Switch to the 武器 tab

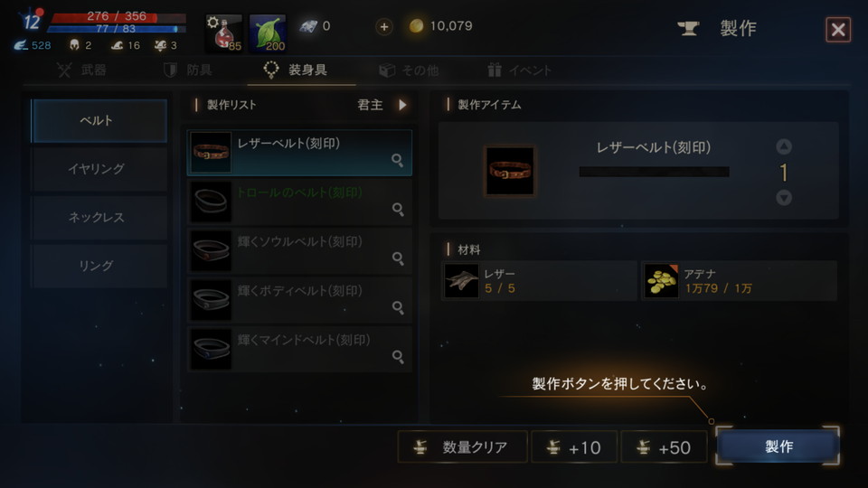tap(81, 70)
